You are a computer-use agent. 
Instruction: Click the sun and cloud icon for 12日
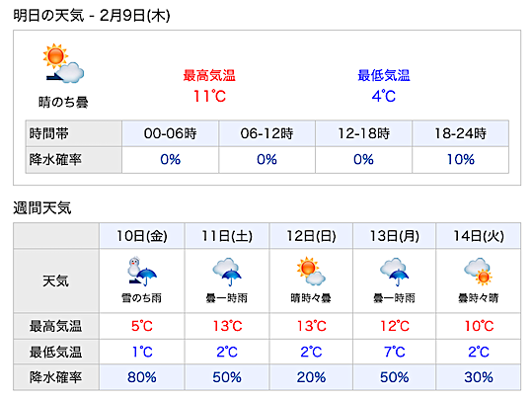point(311,271)
